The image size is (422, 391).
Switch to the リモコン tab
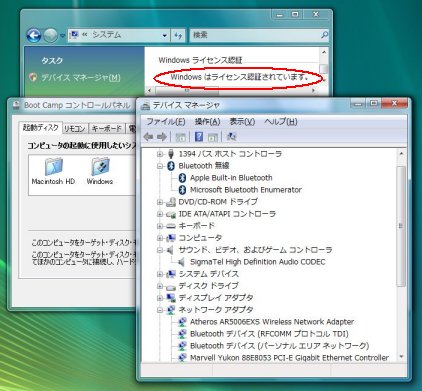point(75,128)
